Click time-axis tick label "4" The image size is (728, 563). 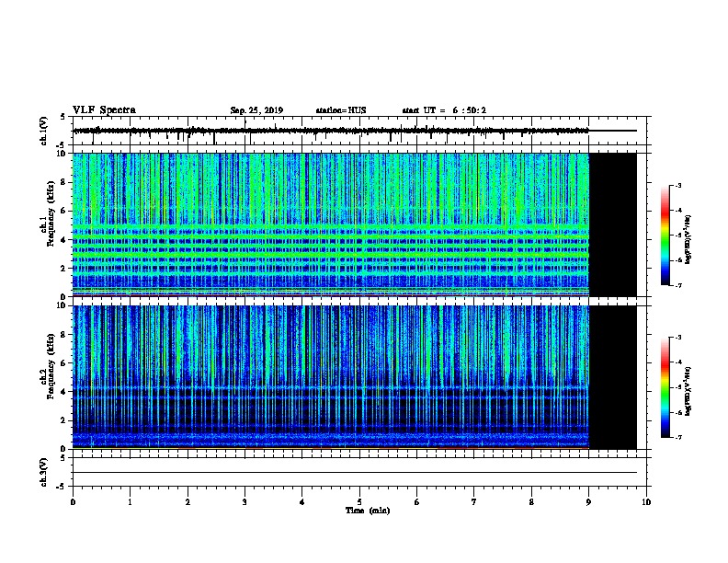tap(302, 502)
